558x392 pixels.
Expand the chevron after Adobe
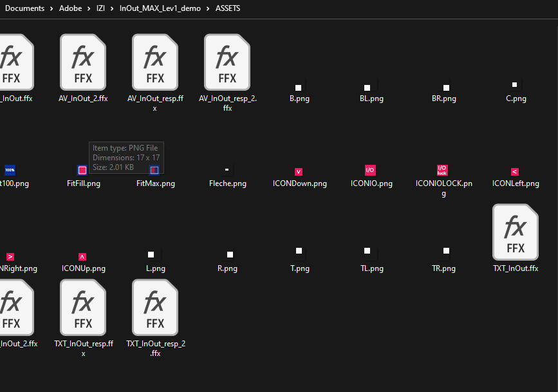pos(89,8)
